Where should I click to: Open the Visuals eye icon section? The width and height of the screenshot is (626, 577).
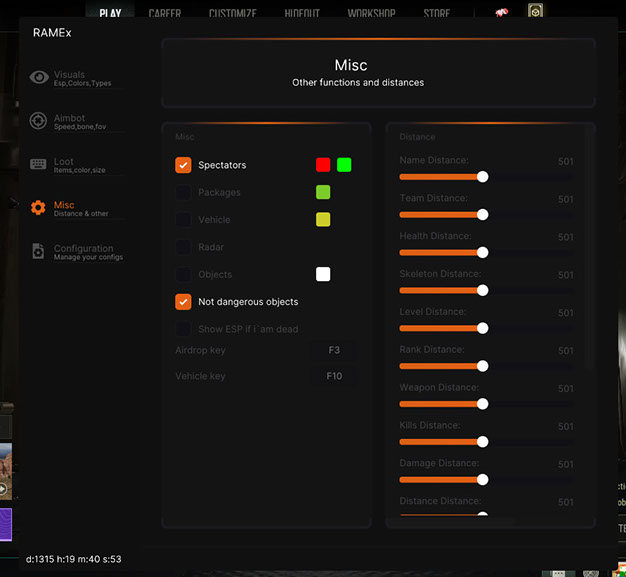point(38,78)
